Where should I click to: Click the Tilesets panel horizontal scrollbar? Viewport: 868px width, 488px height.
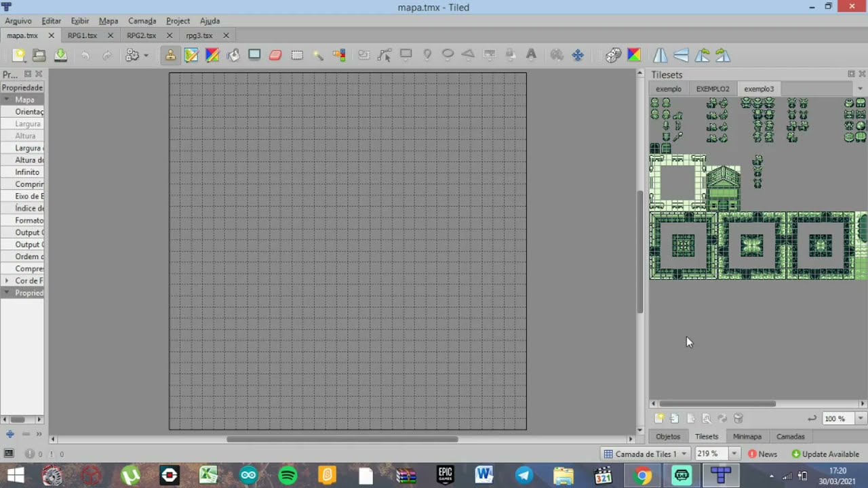click(717, 404)
